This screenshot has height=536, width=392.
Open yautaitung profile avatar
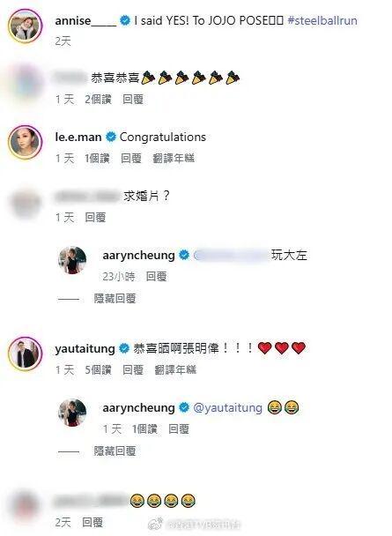[26, 354]
